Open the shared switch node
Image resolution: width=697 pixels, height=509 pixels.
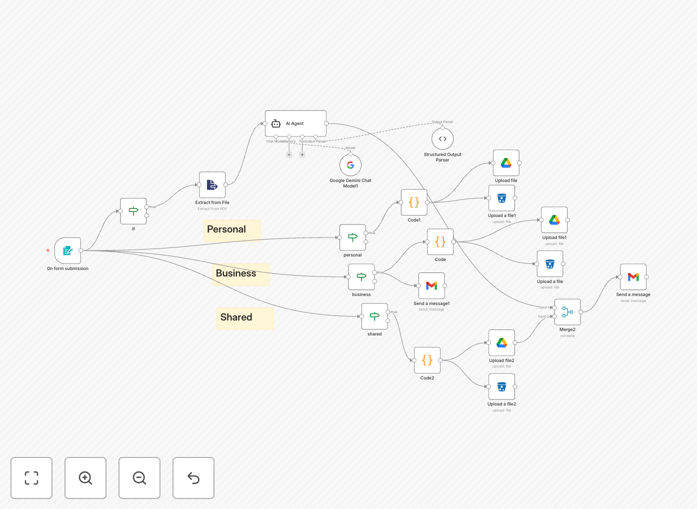(374, 316)
